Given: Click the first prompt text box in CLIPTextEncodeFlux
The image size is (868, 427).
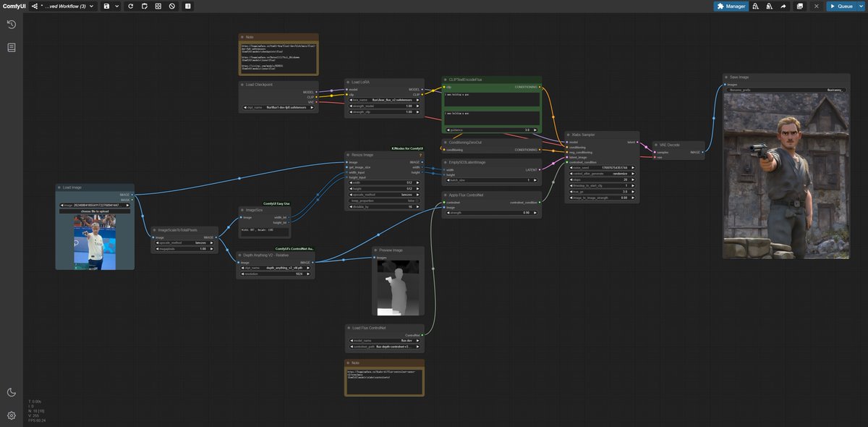Looking at the screenshot, I should pyautogui.click(x=492, y=99).
